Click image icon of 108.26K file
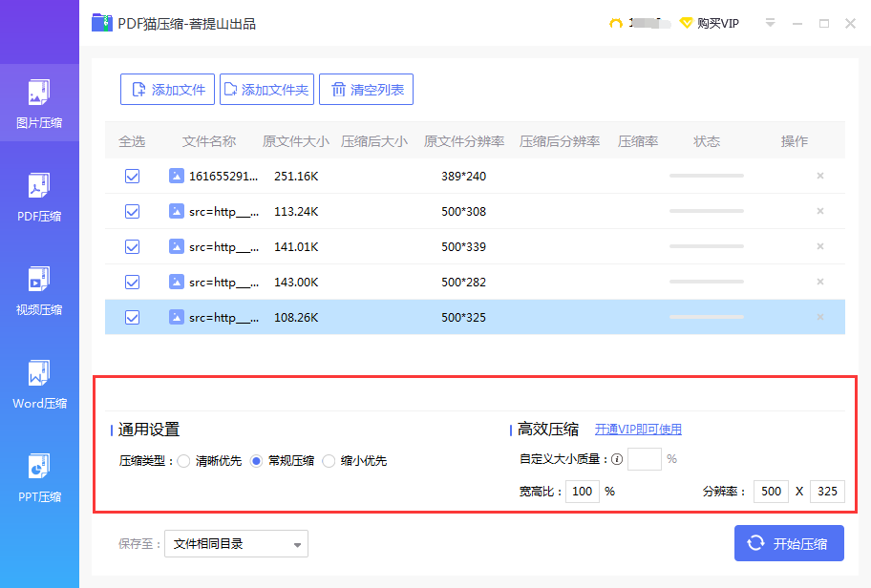Screen dimensions: 871x588 click(x=176, y=317)
